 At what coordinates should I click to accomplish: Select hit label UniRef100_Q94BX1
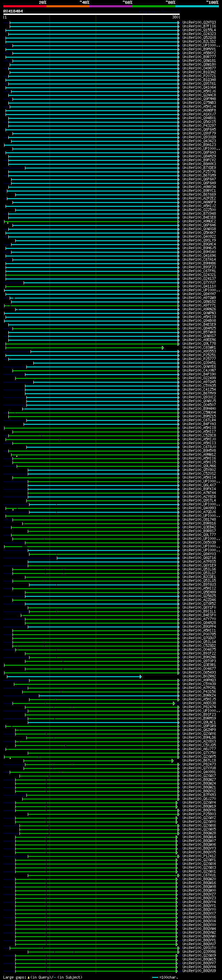pos(199,118)
